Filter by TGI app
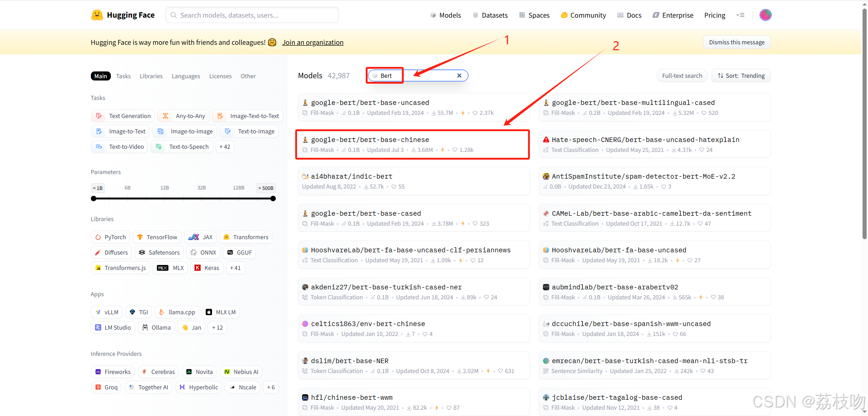This screenshot has height=416, width=868. point(138,312)
